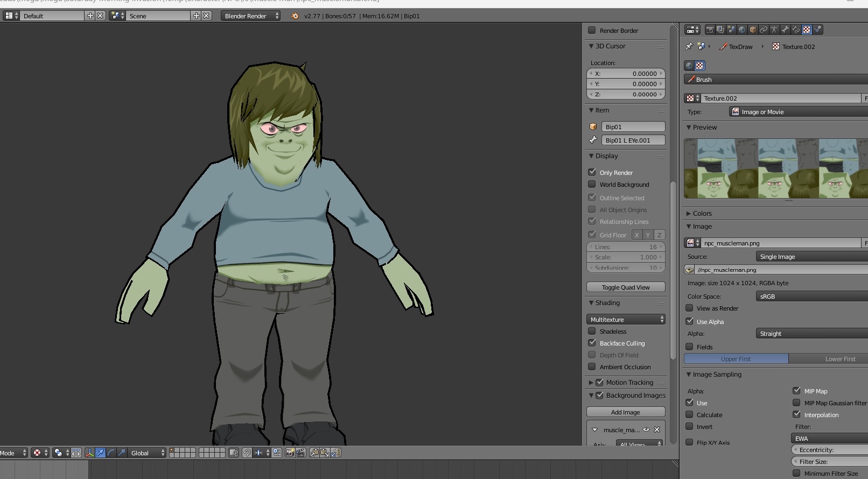This screenshot has height=479, width=868.
Task: Uncheck Only Render in Display panel
Action: 592,172
